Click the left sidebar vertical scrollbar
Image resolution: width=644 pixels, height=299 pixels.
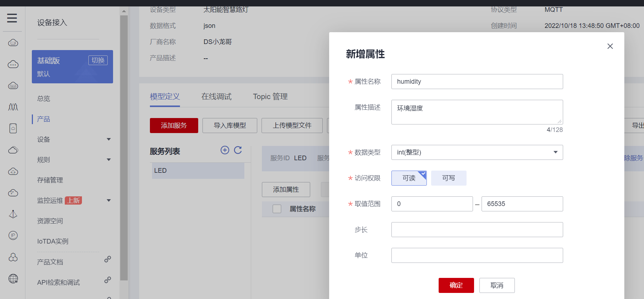pyautogui.click(x=124, y=143)
